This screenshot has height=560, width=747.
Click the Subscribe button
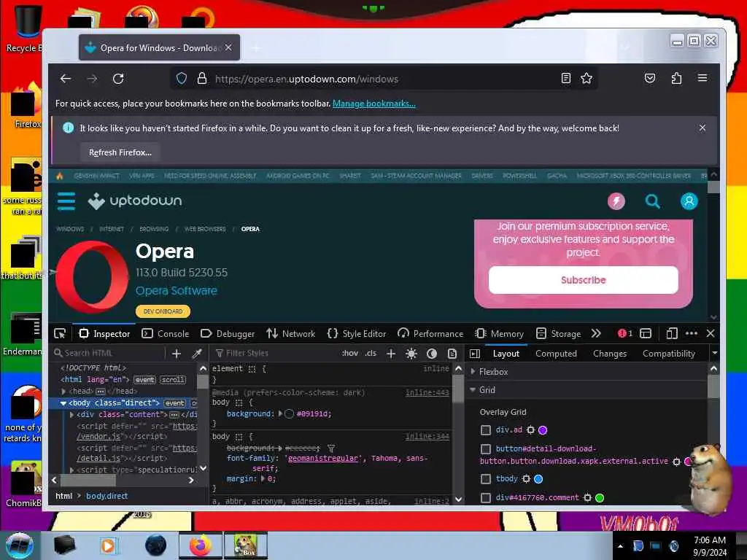(x=583, y=280)
